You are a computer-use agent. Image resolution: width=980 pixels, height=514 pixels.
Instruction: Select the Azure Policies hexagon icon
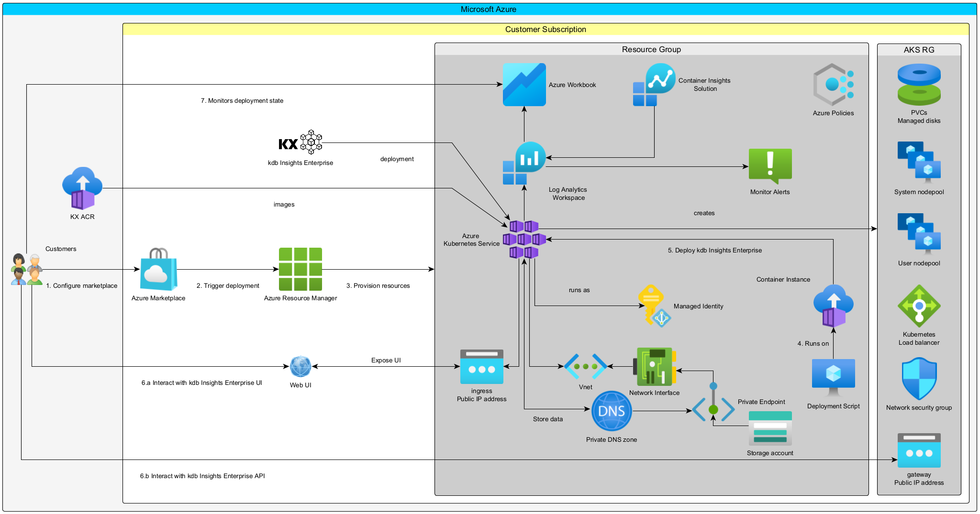pyautogui.click(x=833, y=85)
